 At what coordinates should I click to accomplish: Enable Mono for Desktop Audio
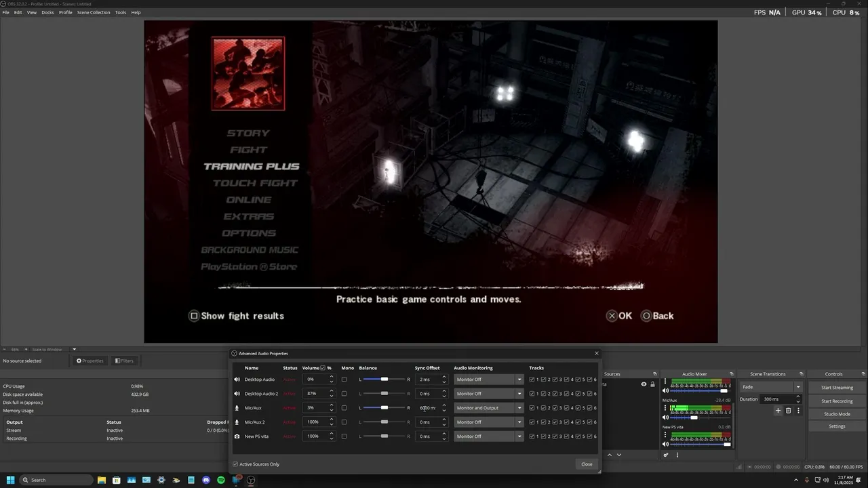344,380
